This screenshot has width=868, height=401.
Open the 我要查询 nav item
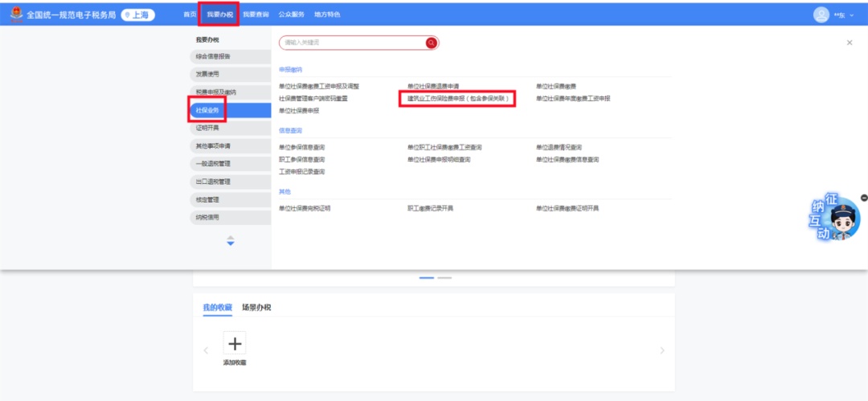256,15
